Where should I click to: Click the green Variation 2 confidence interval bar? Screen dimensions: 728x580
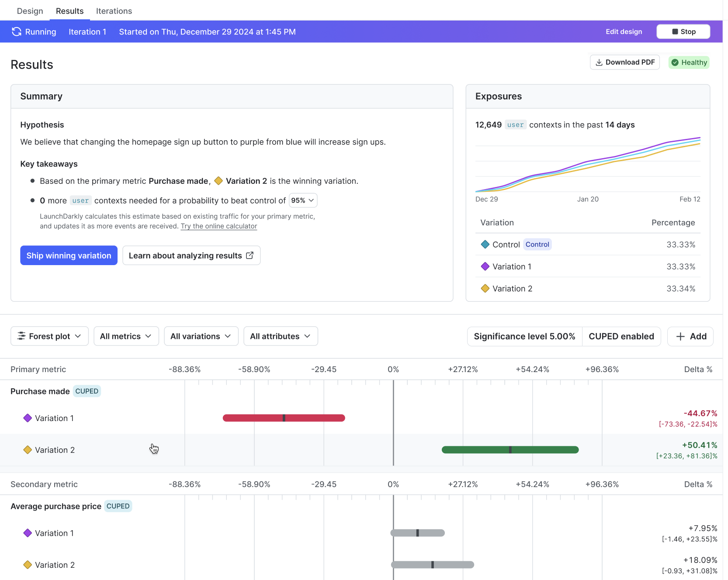(x=510, y=450)
